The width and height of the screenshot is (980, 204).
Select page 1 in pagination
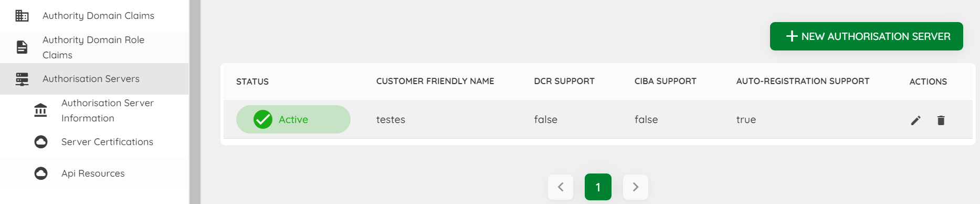(598, 187)
